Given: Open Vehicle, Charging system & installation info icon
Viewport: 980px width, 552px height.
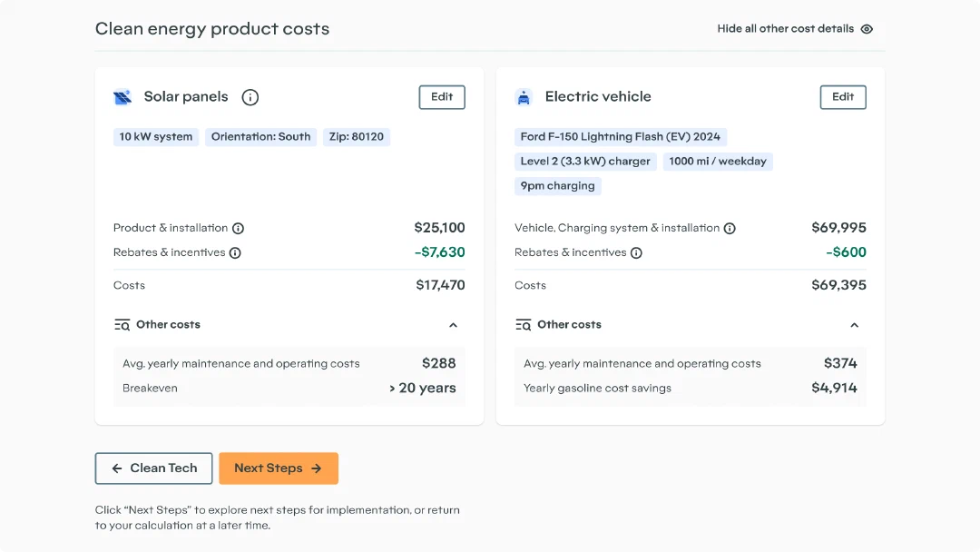Looking at the screenshot, I should (730, 228).
